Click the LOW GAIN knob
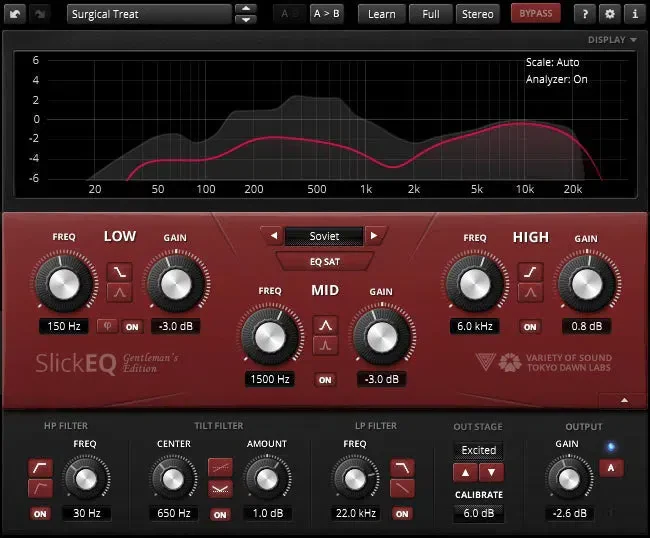Screen dimensions: 650x538 tap(176, 284)
